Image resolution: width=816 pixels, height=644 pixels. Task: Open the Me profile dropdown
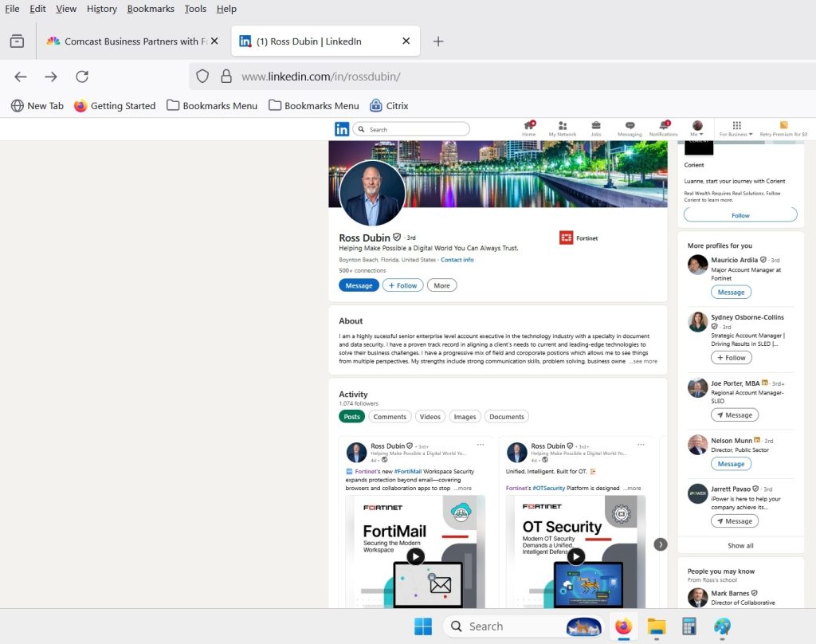[x=697, y=128]
